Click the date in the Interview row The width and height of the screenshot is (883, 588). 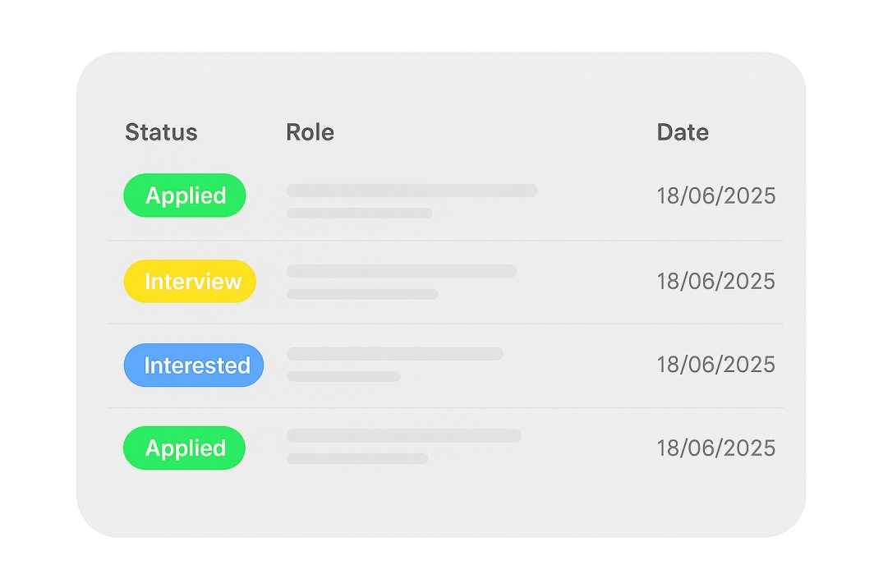(x=716, y=281)
